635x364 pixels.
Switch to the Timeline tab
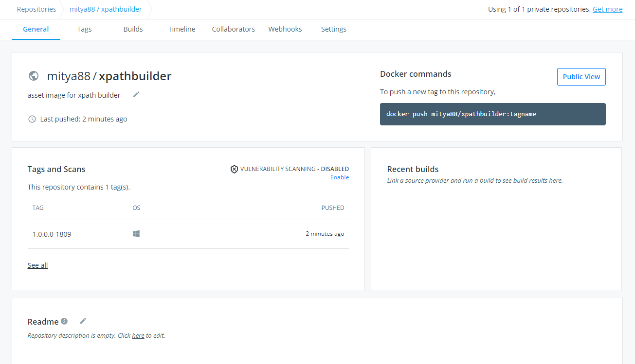[x=181, y=29]
